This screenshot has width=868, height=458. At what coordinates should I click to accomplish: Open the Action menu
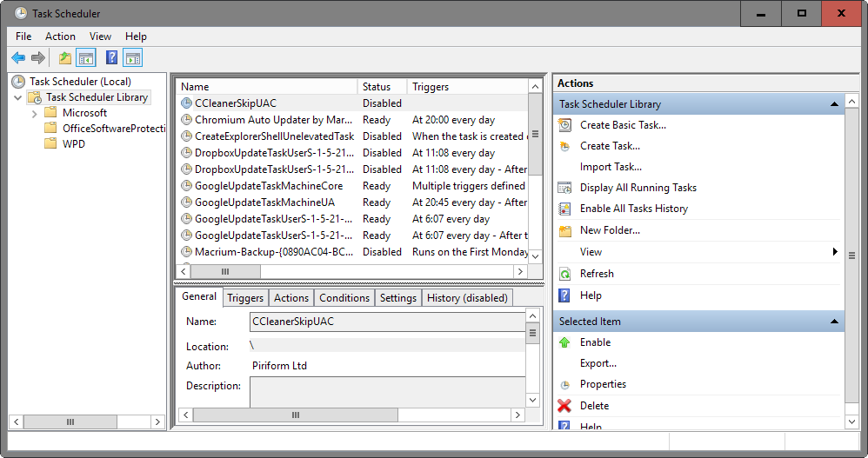pyautogui.click(x=60, y=37)
